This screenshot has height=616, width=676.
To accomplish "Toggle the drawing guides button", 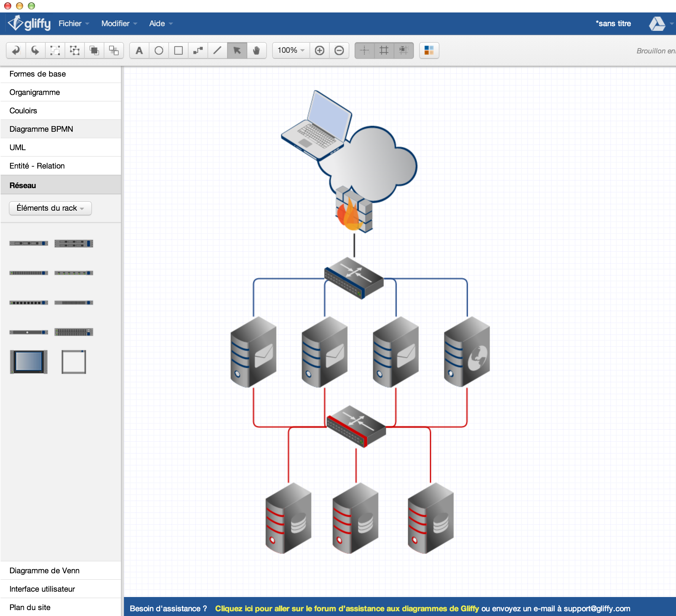I will coord(364,51).
